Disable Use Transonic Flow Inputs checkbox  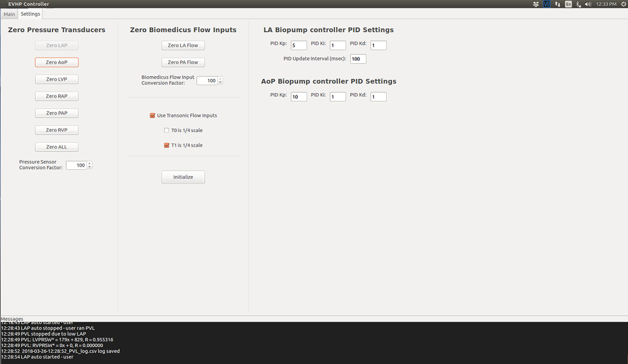coord(152,115)
